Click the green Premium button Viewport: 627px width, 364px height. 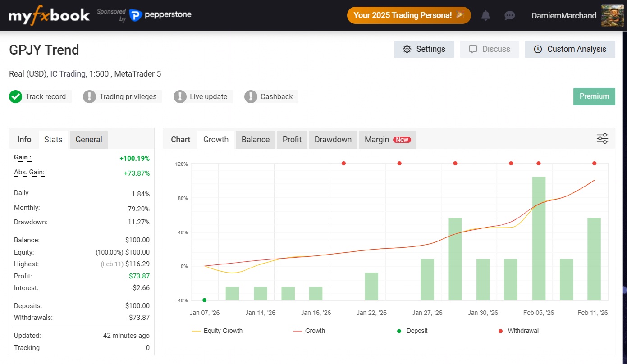click(594, 96)
